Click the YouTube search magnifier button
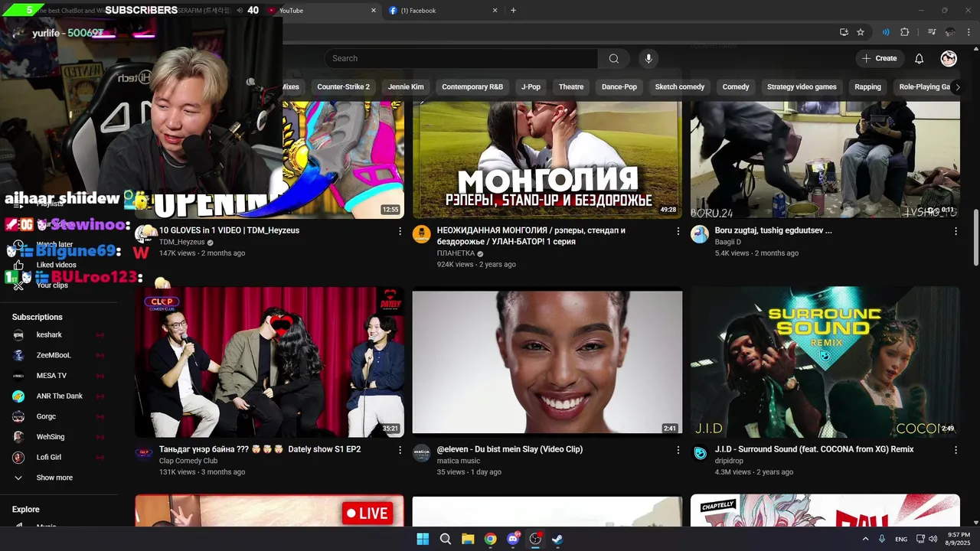 [x=613, y=58]
